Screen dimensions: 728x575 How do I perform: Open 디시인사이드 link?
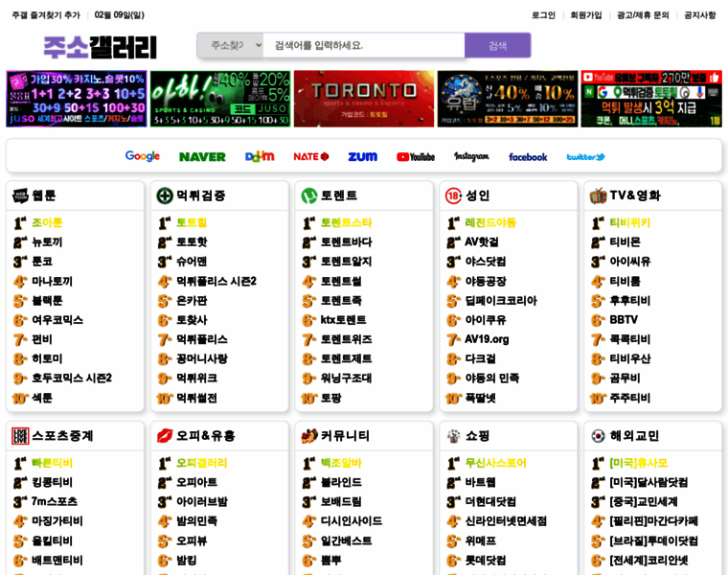[352, 521]
